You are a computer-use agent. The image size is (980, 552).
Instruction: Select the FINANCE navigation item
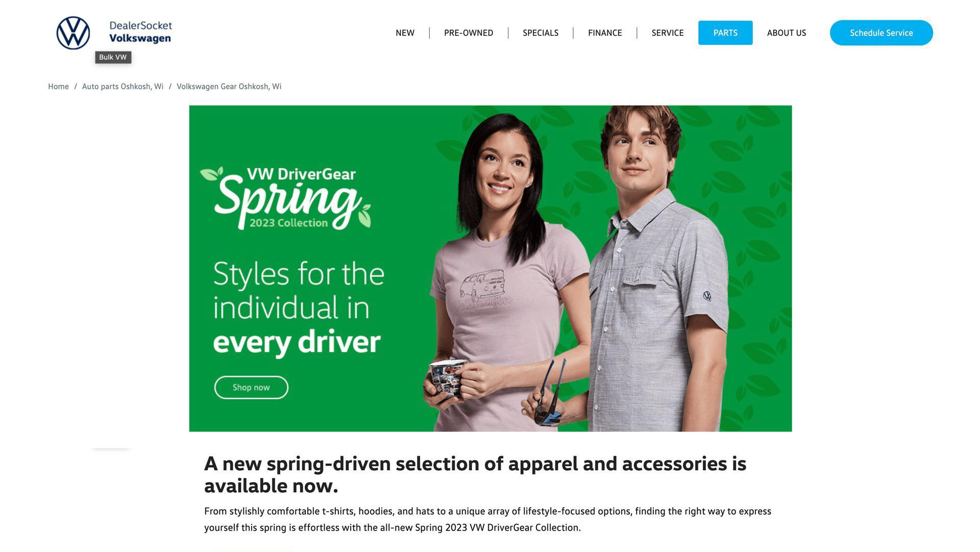click(605, 33)
